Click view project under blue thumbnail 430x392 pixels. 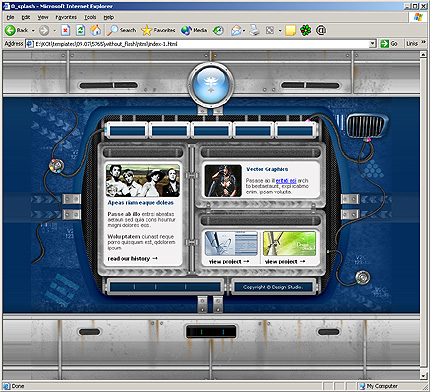pyautogui.click(x=229, y=262)
